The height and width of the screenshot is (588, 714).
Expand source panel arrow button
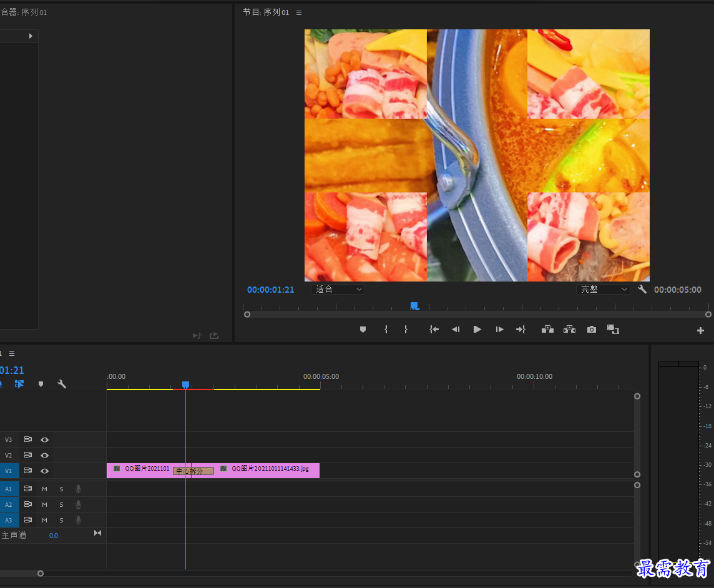click(31, 36)
